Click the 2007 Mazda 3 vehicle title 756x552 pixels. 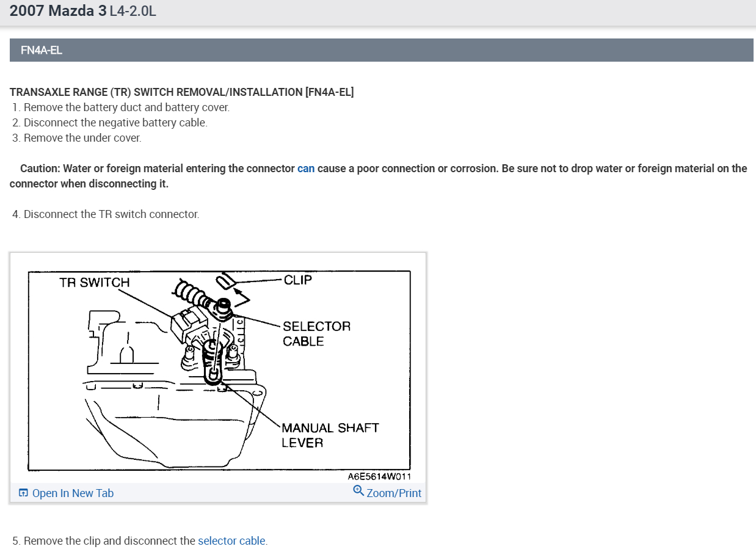point(58,12)
